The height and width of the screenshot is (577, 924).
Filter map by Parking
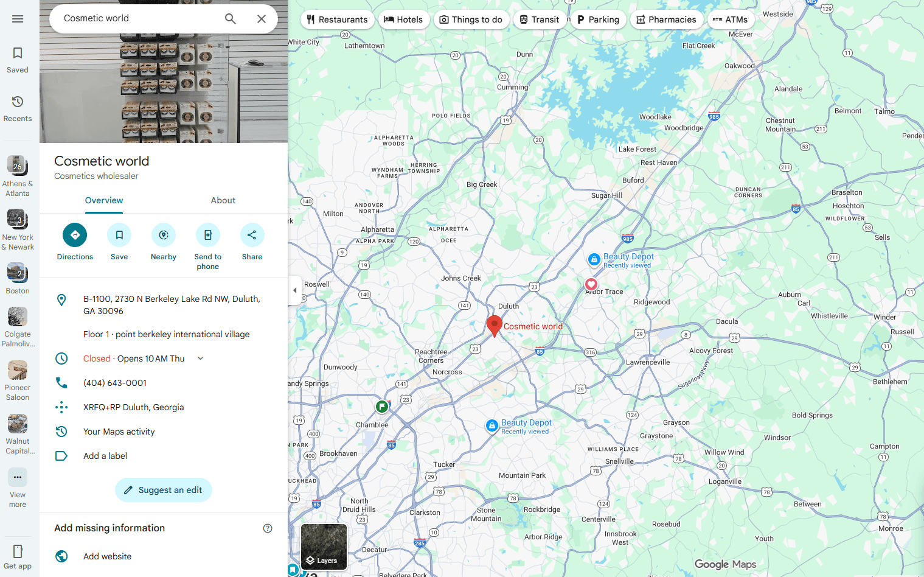599,19
